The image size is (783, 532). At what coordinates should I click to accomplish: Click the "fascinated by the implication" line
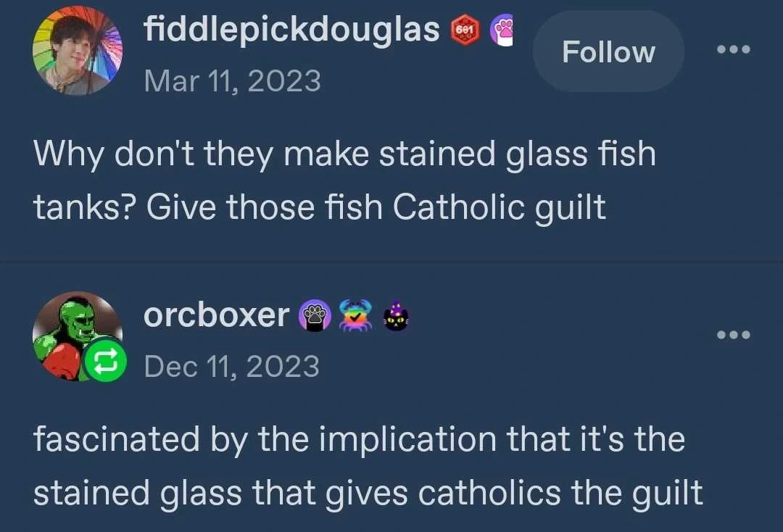coord(359,440)
